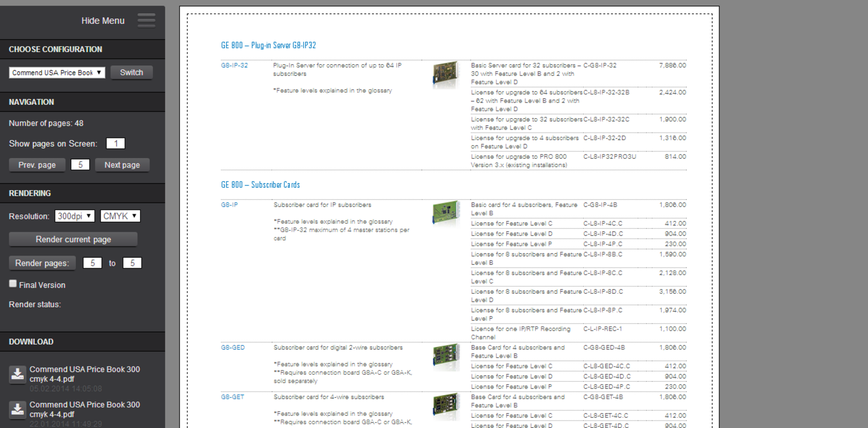Viewport: 868px width, 428px height.
Task: Click the Render status label
Action: 35,305
